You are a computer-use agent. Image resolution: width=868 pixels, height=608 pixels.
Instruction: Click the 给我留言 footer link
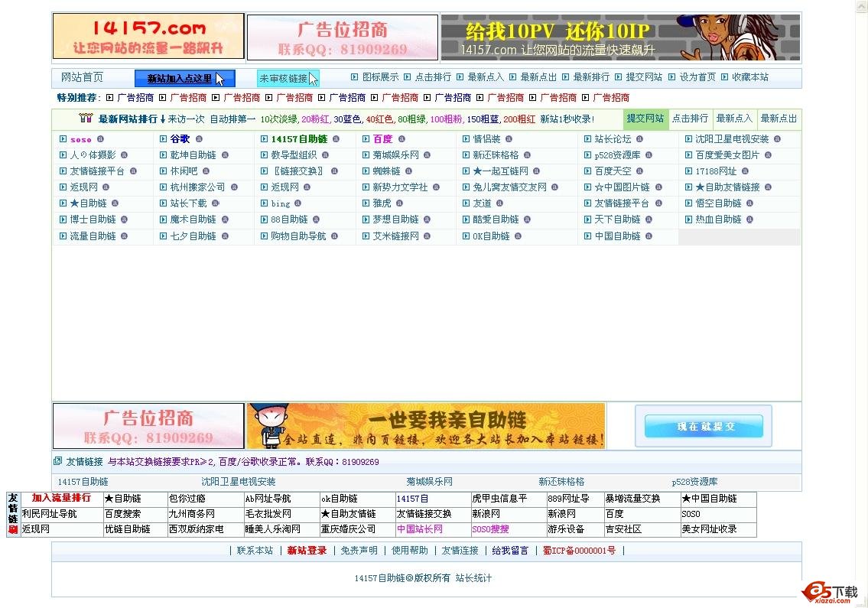coord(510,551)
